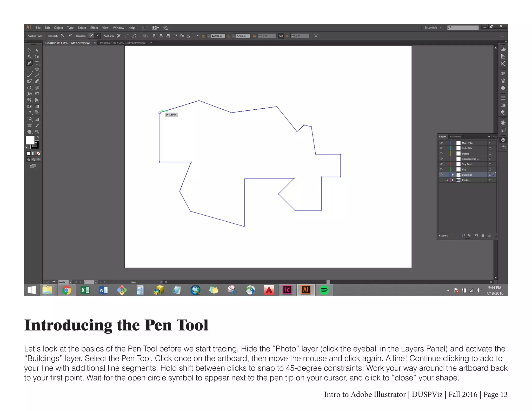The width and height of the screenshot is (532, 411).
Task: Open the artboard navigation dropdown
Action: [96, 282]
